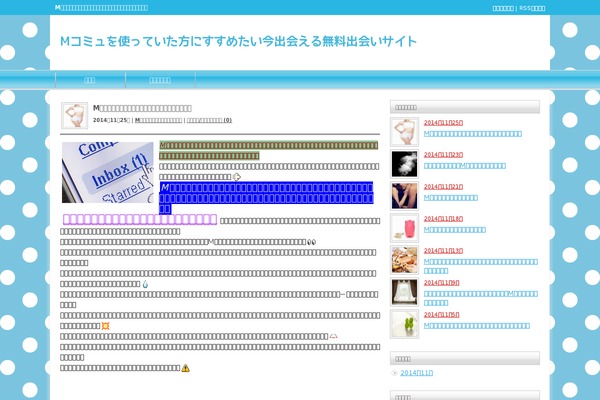The width and height of the screenshot is (600, 400).
Task: Open the 2014 11/21 sidebar entry date
Action: 443,187
